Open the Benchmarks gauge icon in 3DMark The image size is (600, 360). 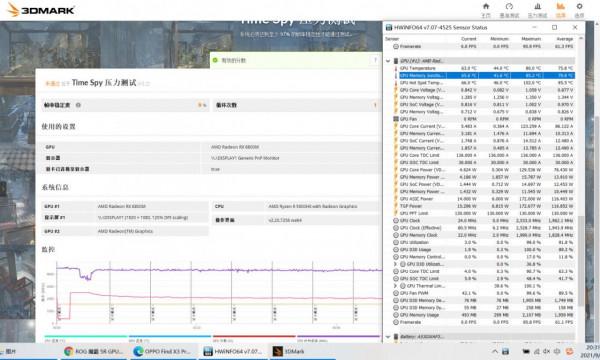(x=509, y=7)
